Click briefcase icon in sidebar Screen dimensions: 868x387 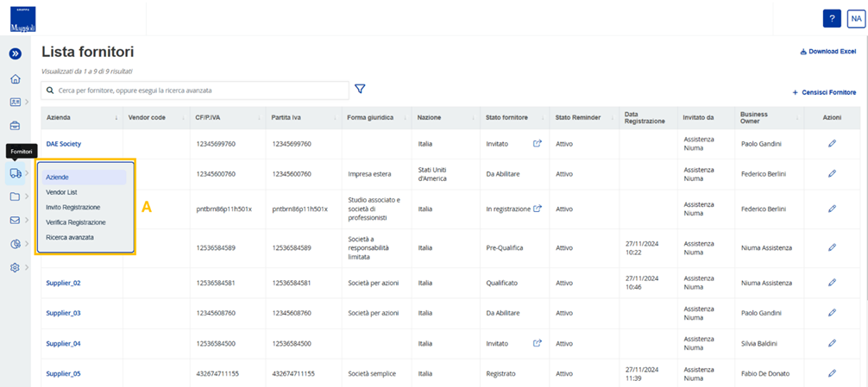point(16,126)
